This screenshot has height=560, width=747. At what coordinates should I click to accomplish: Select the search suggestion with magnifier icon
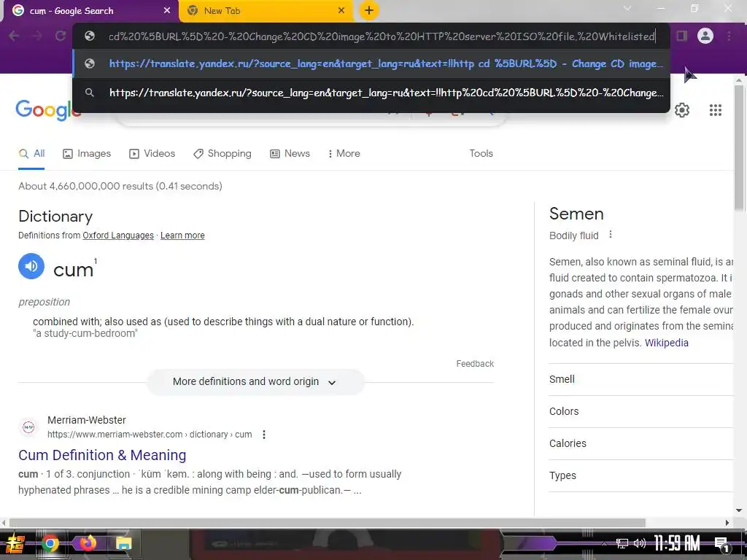coord(371,93)
